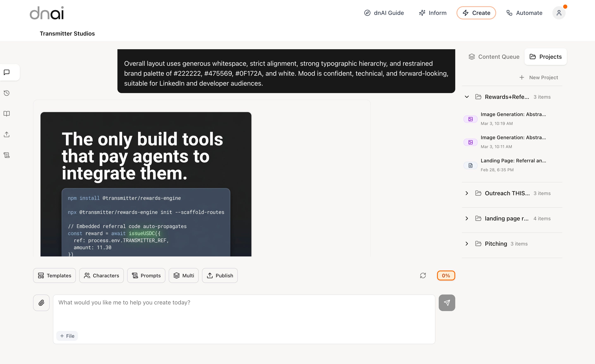The width and height of the screenshot is (595, 364).
Task: Collapse the Rewards+Refe... project folder
Action: (467, 97)
